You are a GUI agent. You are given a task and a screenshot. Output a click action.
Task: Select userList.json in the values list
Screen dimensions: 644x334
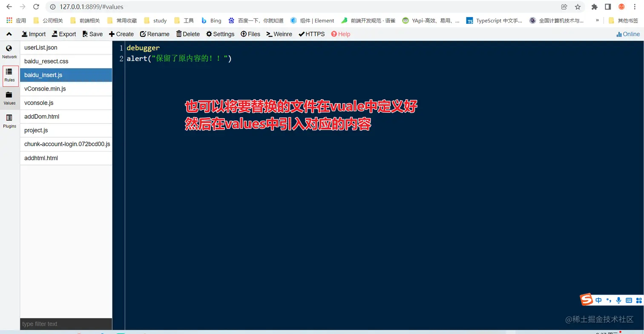pyautogui.click(x=66, y=48)
